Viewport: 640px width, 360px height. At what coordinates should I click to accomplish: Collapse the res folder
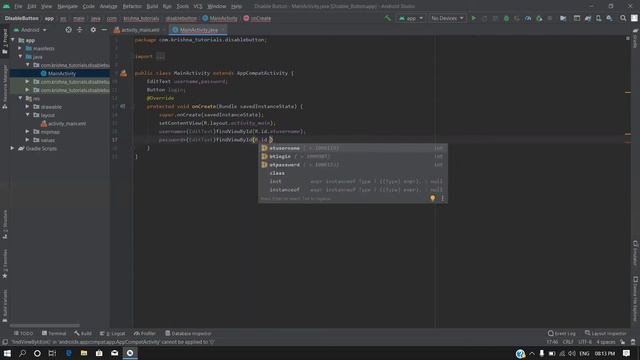20,98
